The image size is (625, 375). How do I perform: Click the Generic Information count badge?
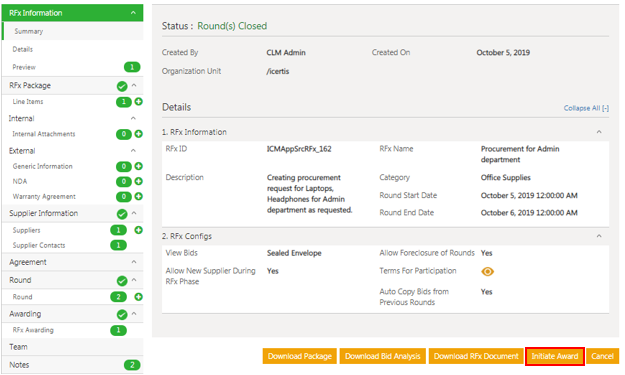pos(124,166)
